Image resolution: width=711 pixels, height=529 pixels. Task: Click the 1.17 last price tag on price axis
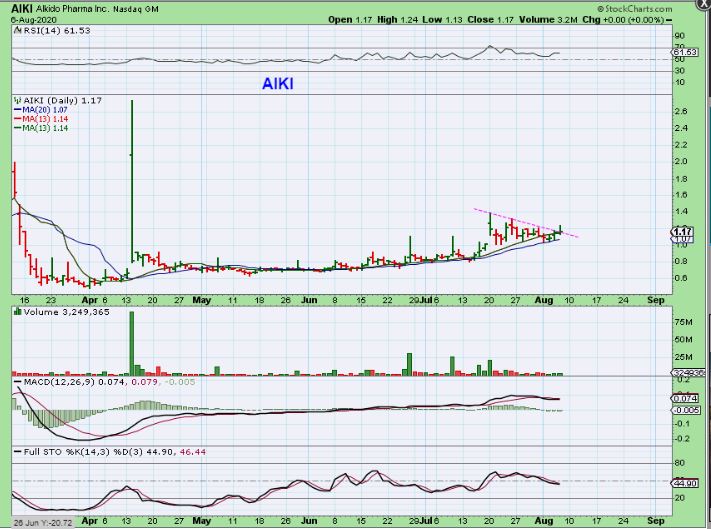click(x=682, y=232)
